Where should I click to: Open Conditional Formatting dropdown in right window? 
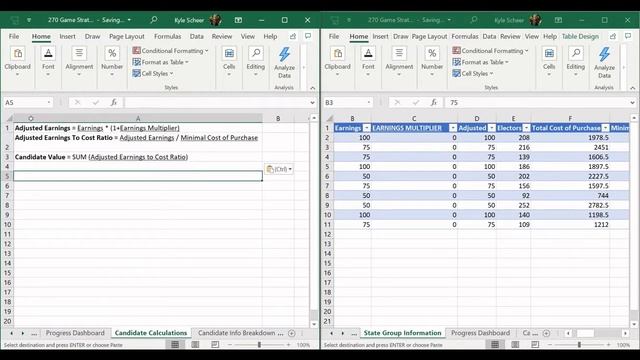(x=490, y=51)
